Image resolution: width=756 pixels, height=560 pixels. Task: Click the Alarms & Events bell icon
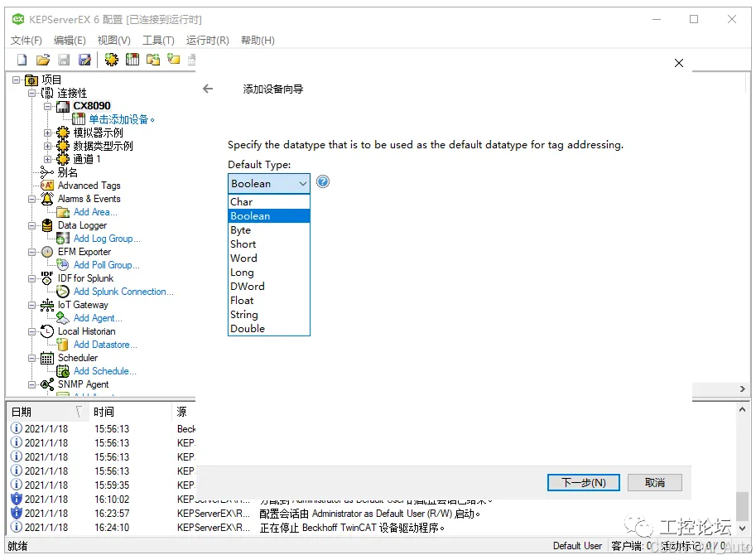tap(47, 199)
